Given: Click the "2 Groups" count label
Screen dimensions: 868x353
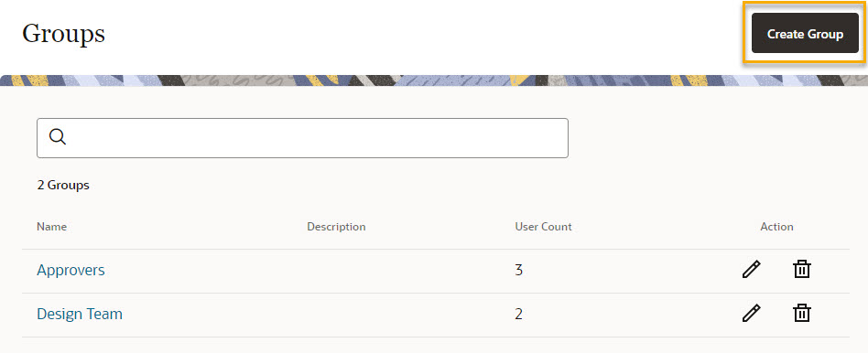Looking at the screenshot, I should (x=63, y=186).
